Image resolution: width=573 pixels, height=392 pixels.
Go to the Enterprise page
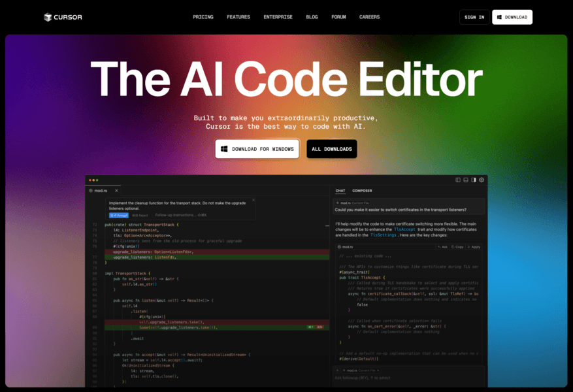pyautogui.click(x=278, y=17)
